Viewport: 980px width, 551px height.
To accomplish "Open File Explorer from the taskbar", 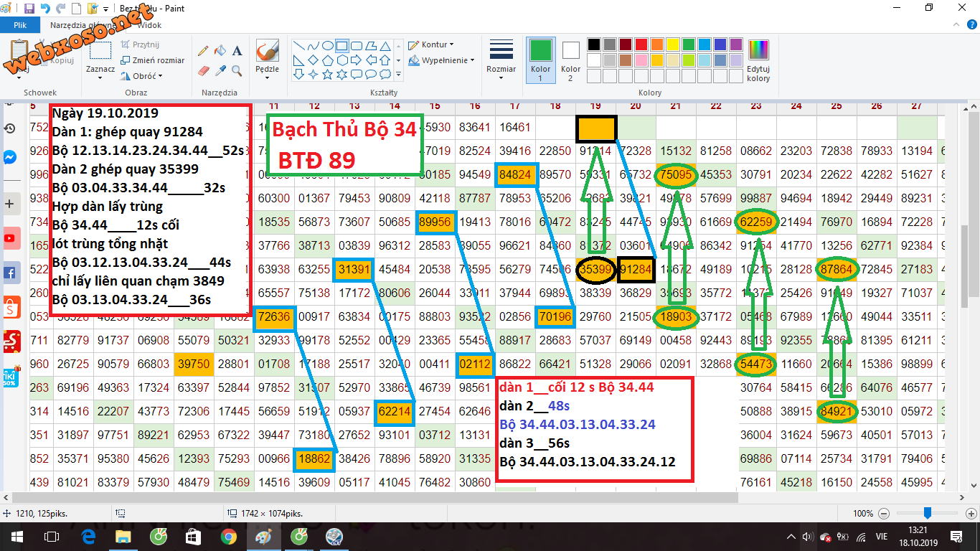I will coord(123,536).
